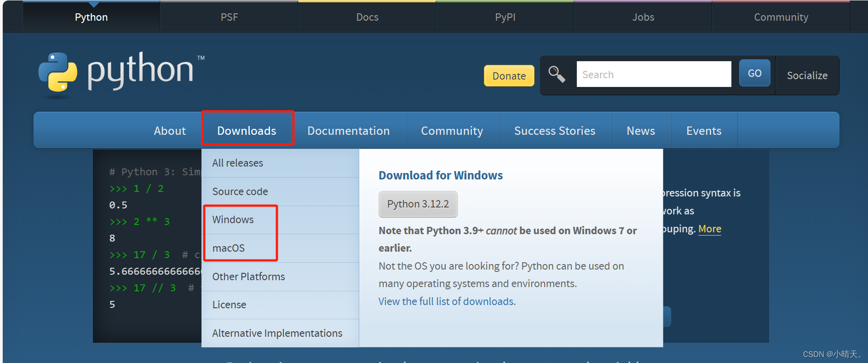This screenshot has width=868, height=363.
Task: Click the Download for Windows heading
Action: (441, 175)
